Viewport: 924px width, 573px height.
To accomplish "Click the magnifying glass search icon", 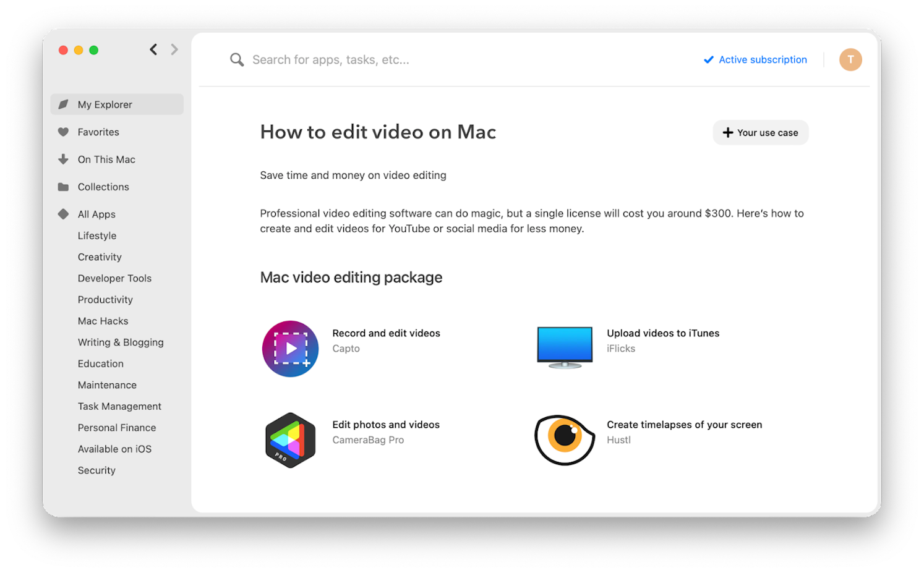I will (x=237, y=60).
